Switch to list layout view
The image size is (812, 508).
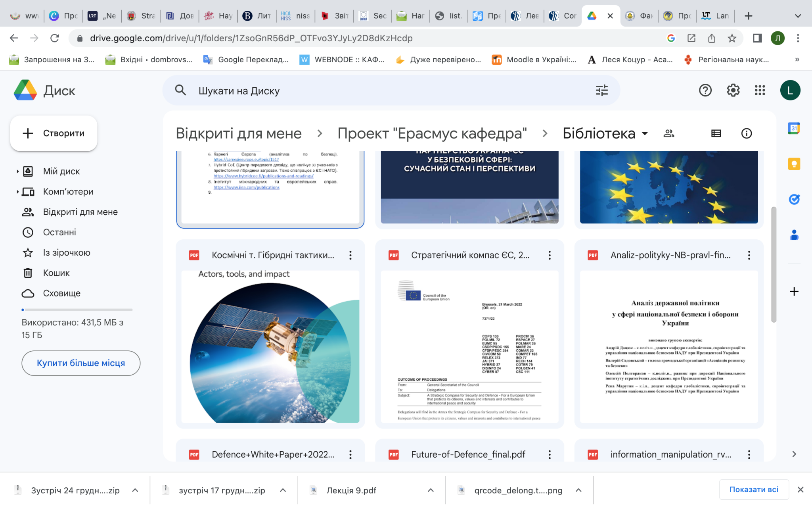tap(716, 133)
